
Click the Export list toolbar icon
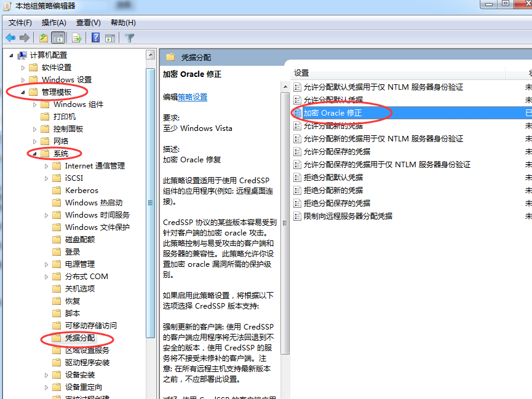coord(77,38)
